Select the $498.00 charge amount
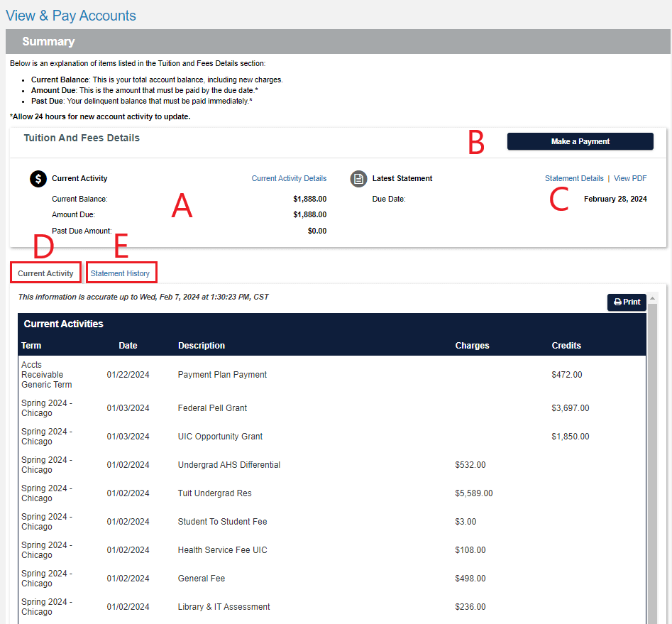 coord(470,578)
